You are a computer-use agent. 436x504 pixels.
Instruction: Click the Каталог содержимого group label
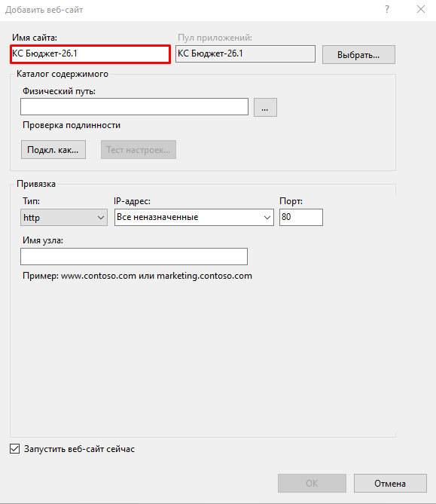pos(63,74)
